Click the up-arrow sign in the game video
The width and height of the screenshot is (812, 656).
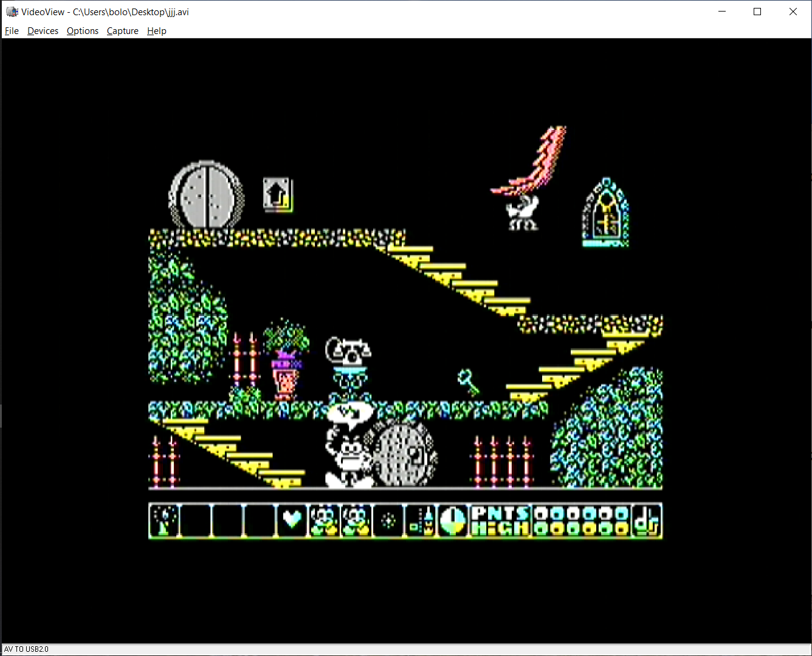click(x=278, y=194)
